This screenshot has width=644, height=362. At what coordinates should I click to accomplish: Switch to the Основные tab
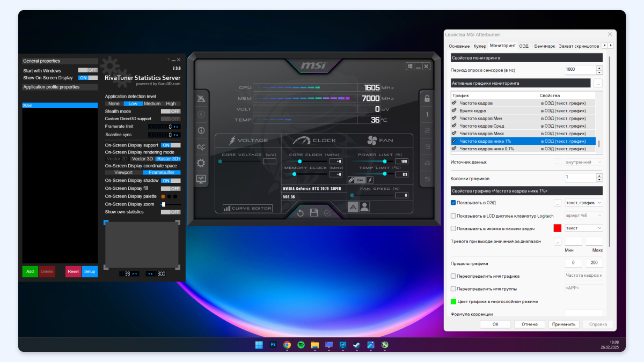tap(459, 46)
